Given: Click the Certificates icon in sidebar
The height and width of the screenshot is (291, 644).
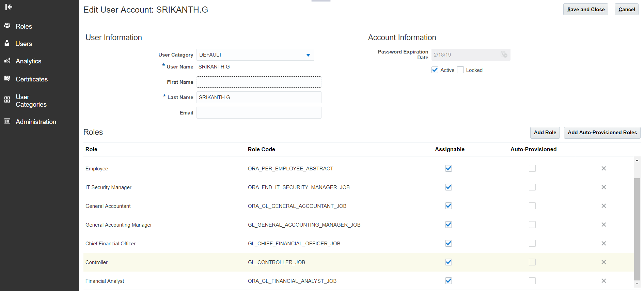Looking at the screenshot, I should tap(7, 79).
